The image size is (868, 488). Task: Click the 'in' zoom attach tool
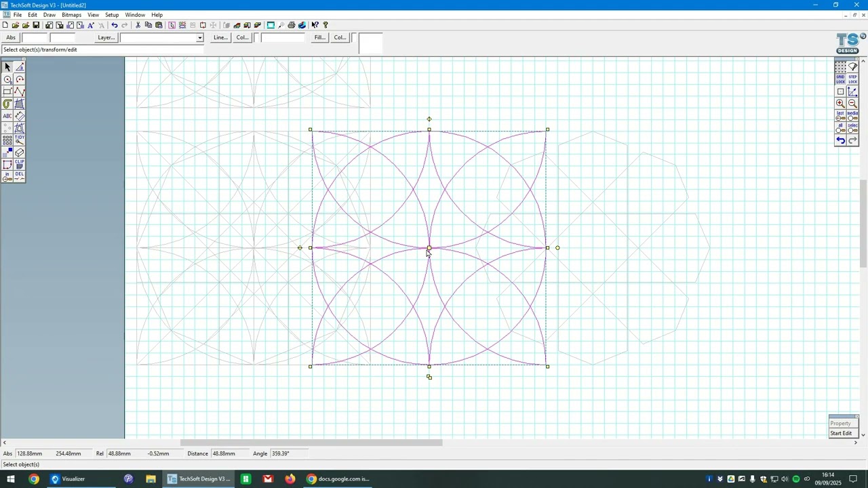[x=7, y=177]
